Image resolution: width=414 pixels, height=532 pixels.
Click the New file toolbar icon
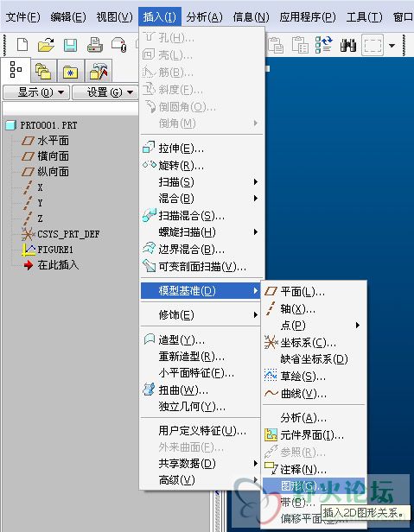click(x=22, y=45)
